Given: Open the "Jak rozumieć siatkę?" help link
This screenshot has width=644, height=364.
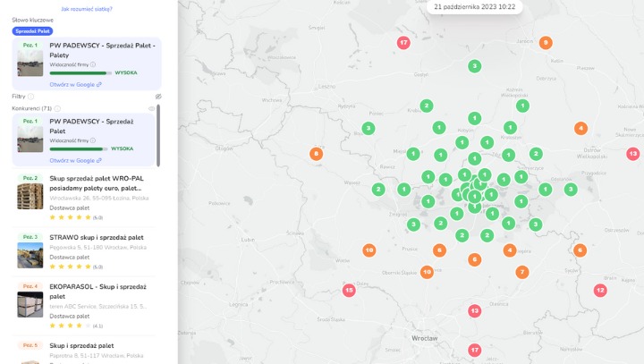Looking at the screenshot, I should [x=86, y=8].
